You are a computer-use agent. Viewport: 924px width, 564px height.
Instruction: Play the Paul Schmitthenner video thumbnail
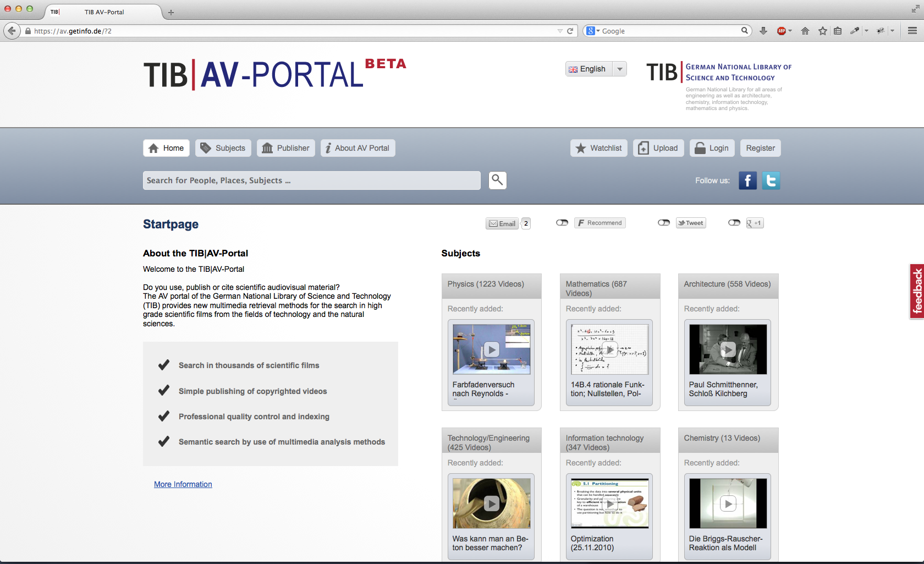point(728,349)
